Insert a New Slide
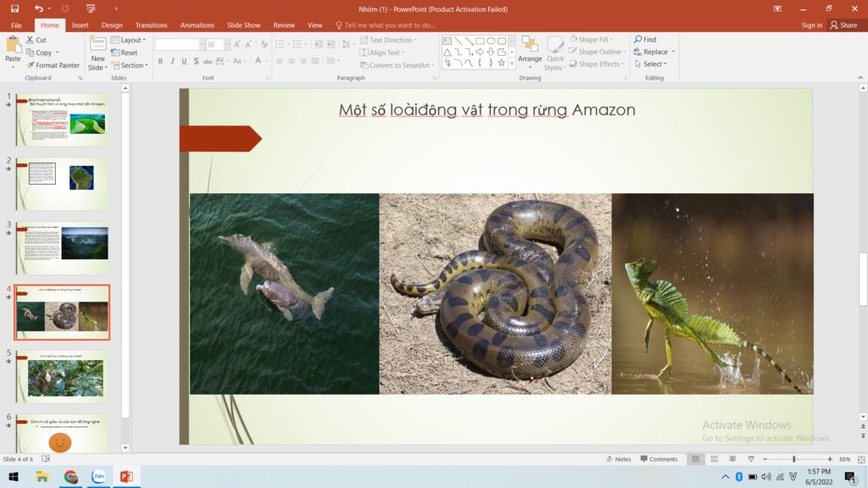868x488 pixels. pyautogui.click(x=98, y=53)
